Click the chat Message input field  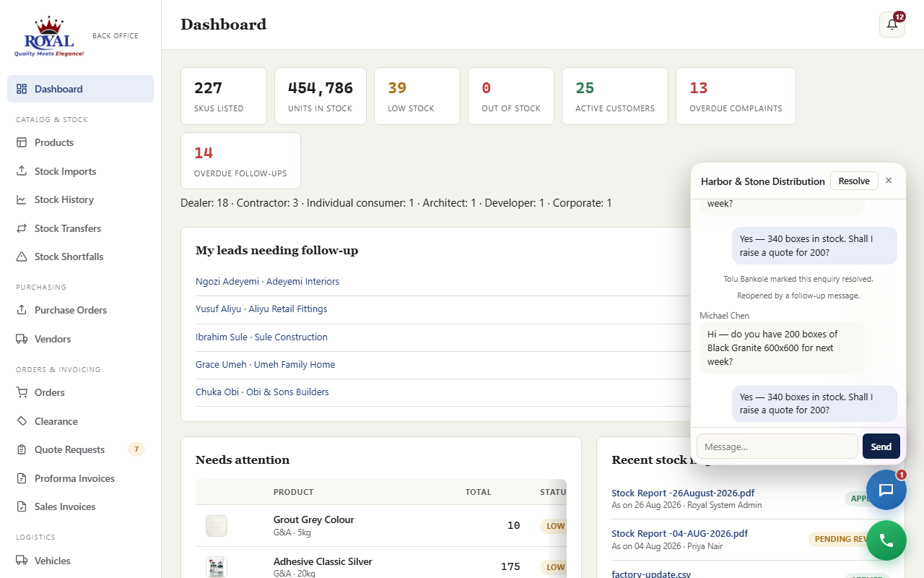777,447
